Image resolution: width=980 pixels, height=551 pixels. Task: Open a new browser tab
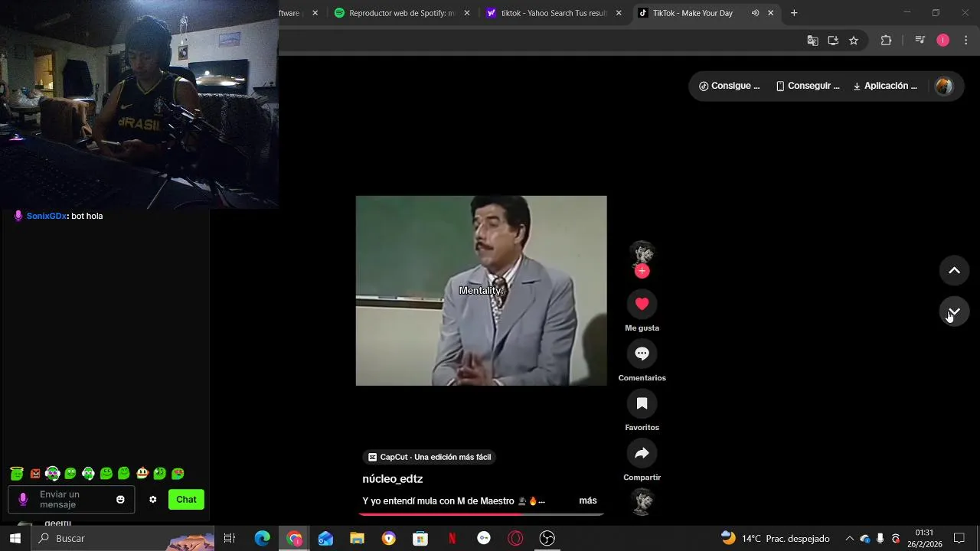[x=794, y=13]
